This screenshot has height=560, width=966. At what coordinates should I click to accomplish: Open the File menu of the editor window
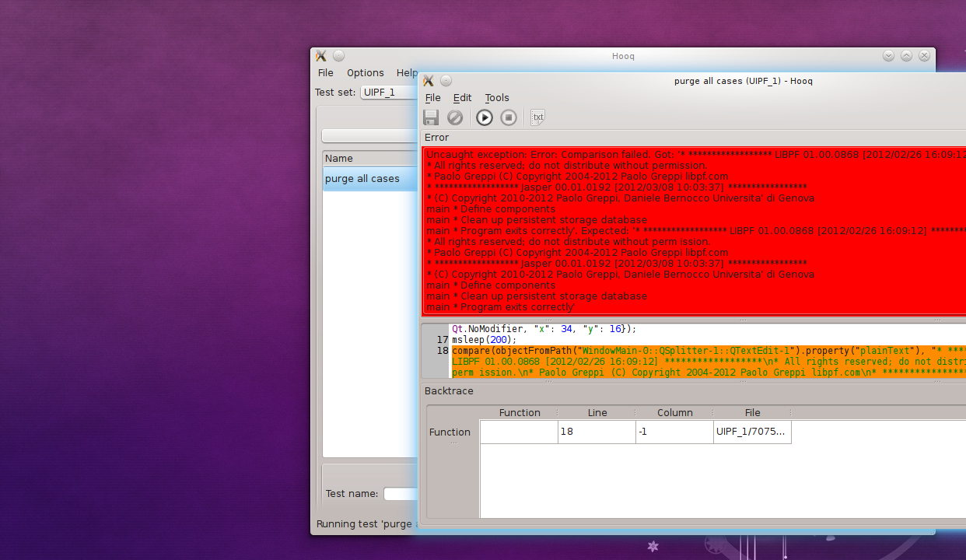432,98
